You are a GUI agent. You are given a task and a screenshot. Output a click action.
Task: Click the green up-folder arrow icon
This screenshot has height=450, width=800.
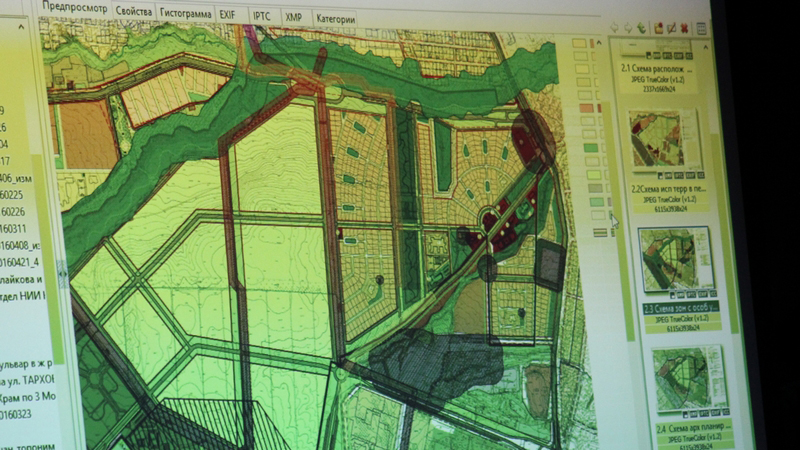640,27
